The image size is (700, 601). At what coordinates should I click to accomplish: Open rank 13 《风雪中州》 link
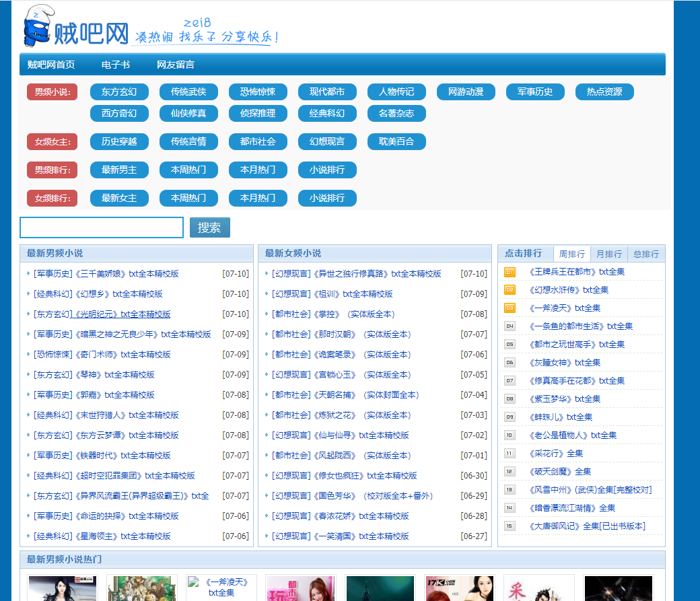590,490
